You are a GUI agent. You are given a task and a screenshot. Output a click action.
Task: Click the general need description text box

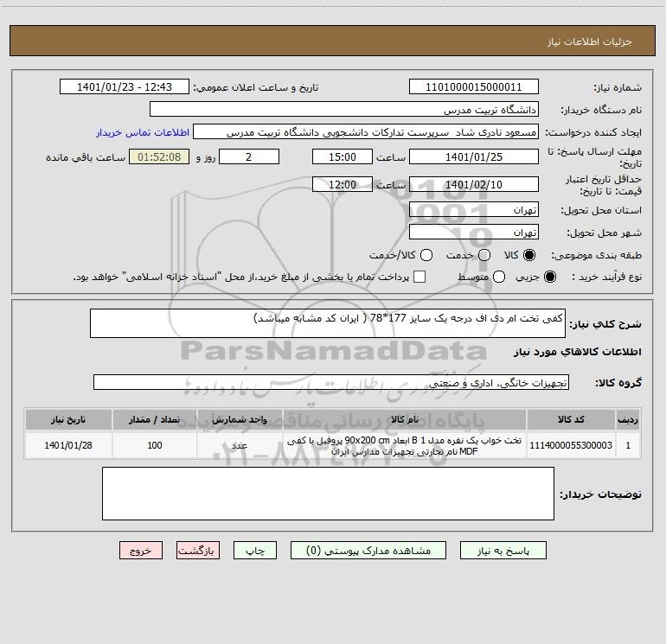click(328, 323)
